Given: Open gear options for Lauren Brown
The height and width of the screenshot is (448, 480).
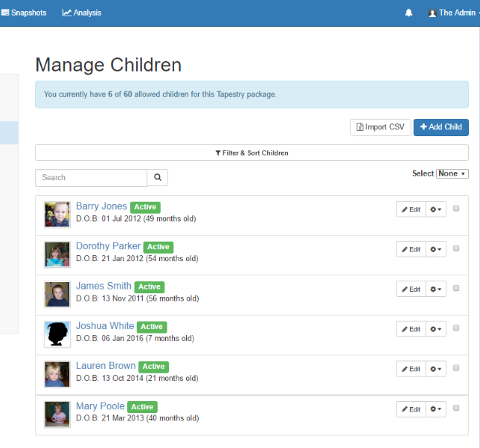Looking at the screenshot, I should pyautogui.click(x=436, y=369).
